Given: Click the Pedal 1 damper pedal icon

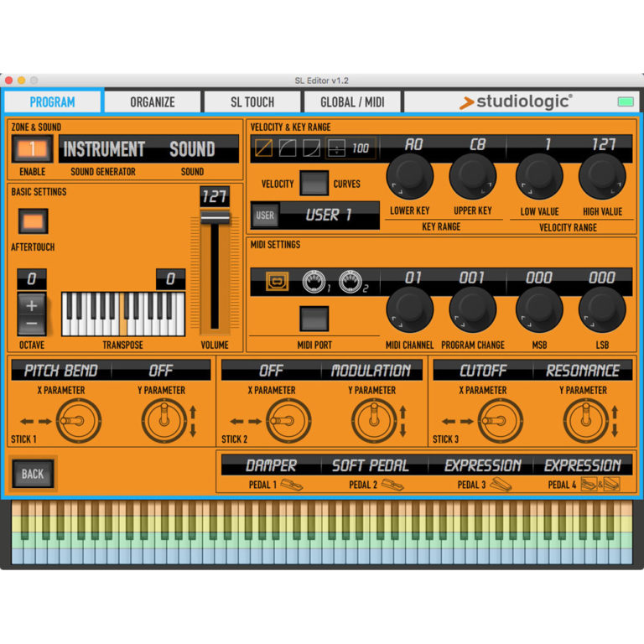Looking at the screenshot, I should [289, 485].
